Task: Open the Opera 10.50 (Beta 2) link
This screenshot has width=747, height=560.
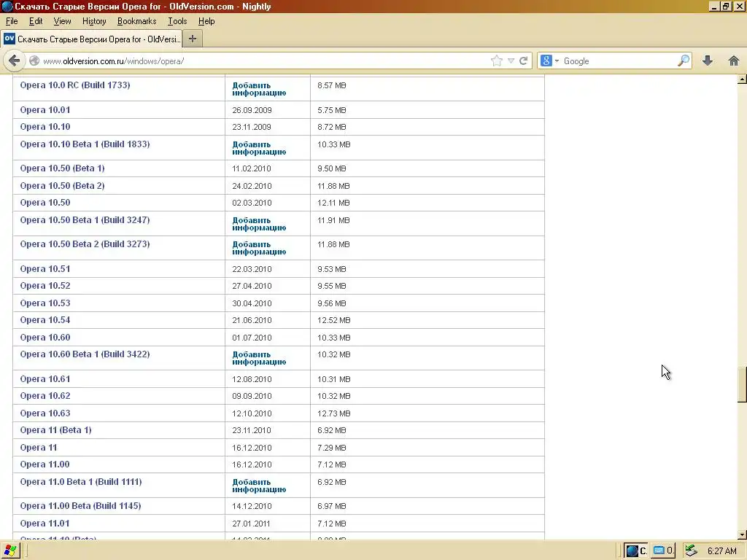Action: [62, 186]
